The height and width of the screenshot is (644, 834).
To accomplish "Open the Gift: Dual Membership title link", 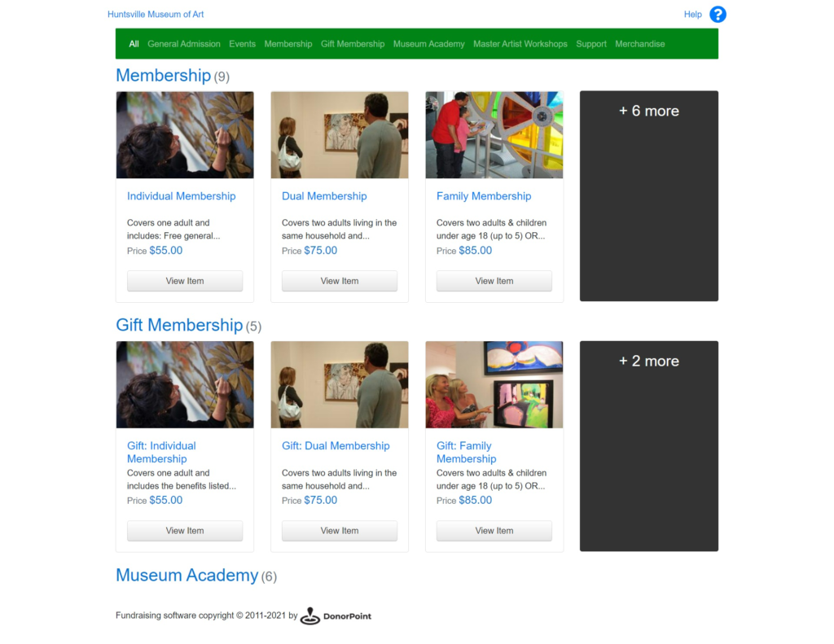I will point(336,445).
